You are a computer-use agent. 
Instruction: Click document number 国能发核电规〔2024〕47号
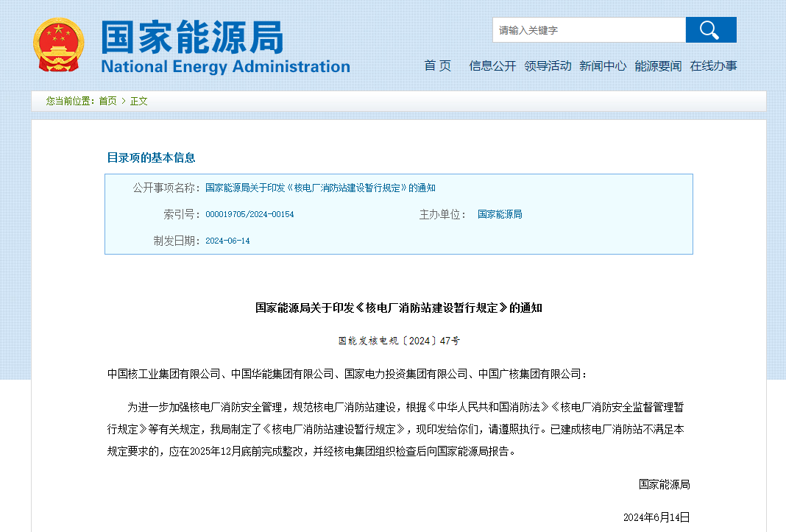398,341
